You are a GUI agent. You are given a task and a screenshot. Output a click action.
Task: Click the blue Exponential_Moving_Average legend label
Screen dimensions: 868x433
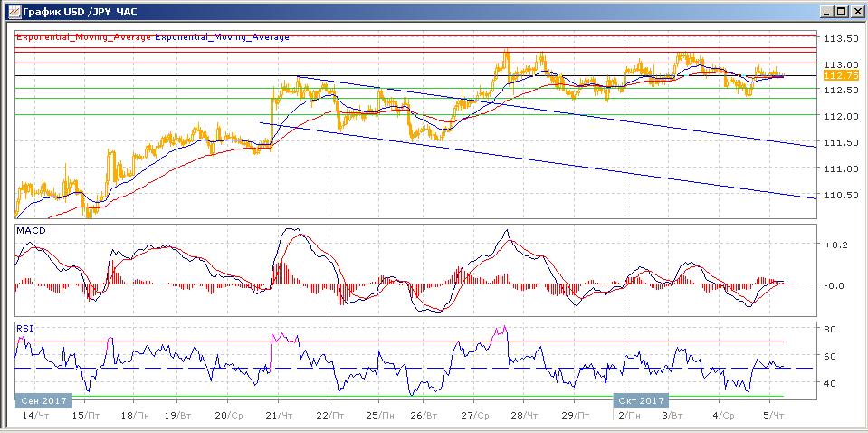click(x=223, y=37)
